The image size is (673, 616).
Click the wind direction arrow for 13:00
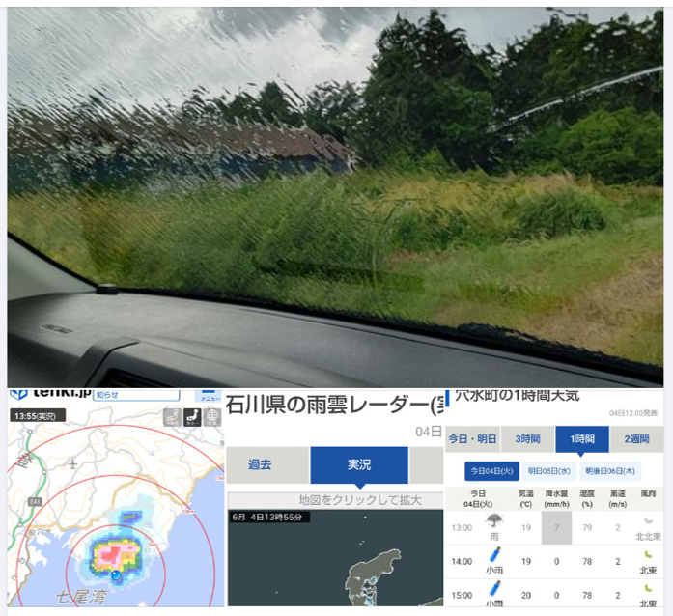click(648, 521)
